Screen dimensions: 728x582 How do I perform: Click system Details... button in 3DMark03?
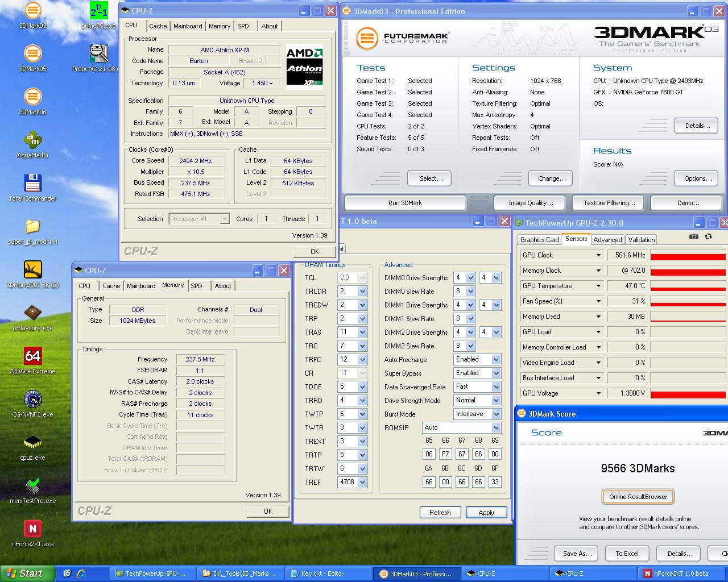(697, 126)
